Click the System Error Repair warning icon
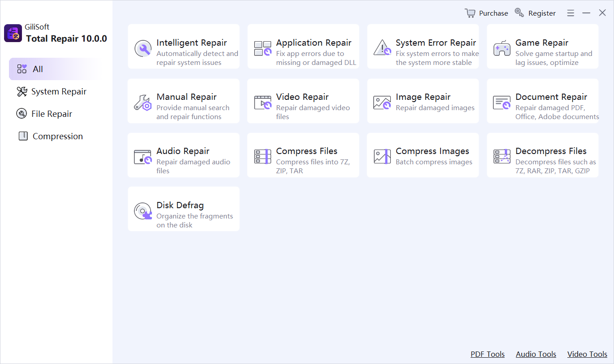 coord(382,47)
